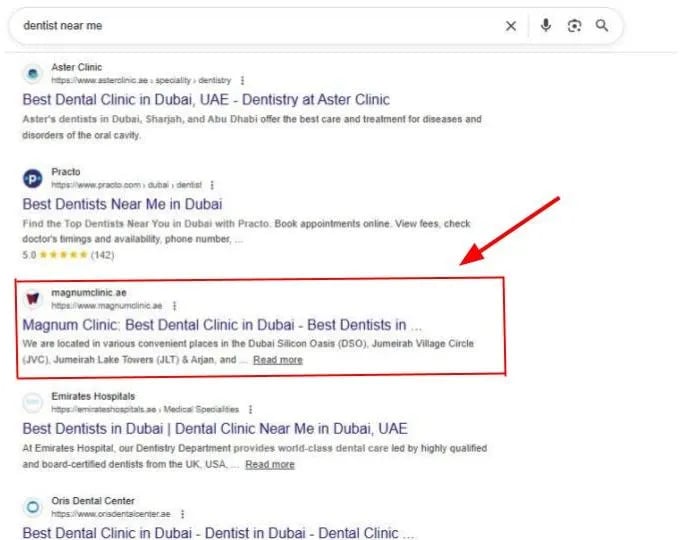Clear the search box with the X icon
The width and height of the screenshot is (682, 540).
click(x=511, y=26)
